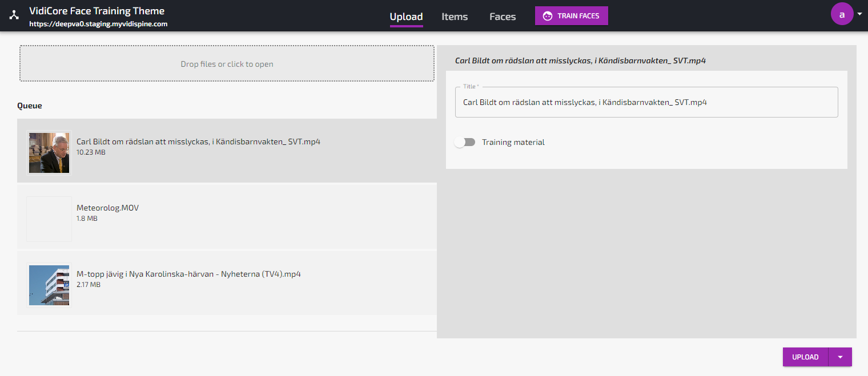This screenshot has height=376, width=868.
Task: Enable the Training material switch
Action: 465,142
